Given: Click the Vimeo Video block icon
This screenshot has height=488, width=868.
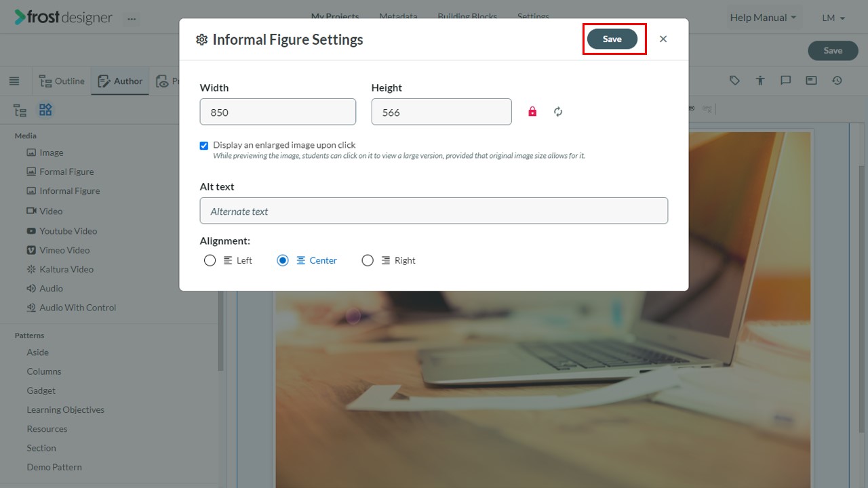Looking at the screenshot, I should coord(31,250).
